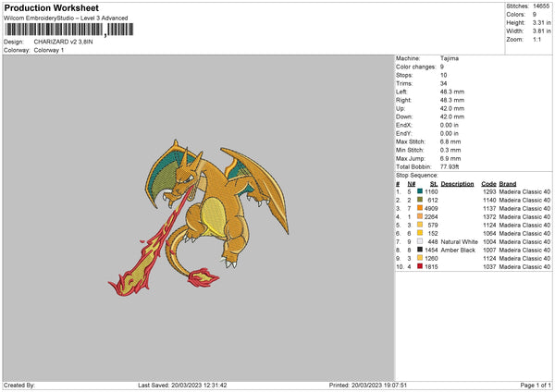Select thread code 1372
This screenshot has width=555, height=392.
pos(489,217)
